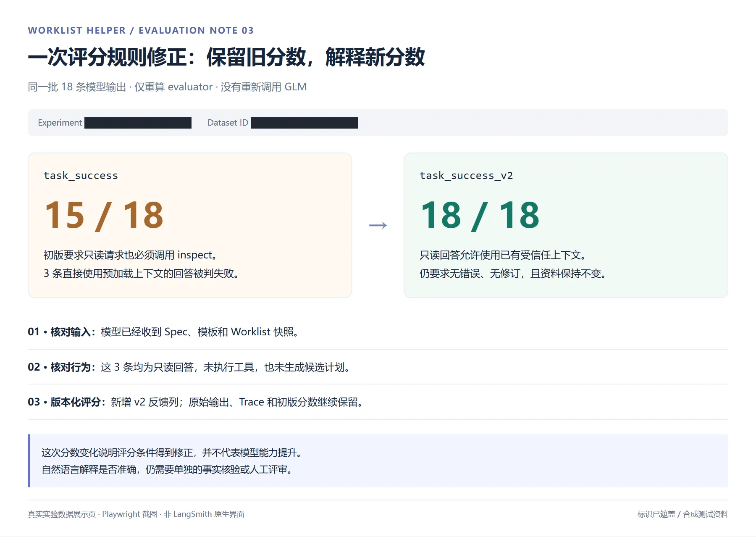756x537 pixels.
Task: Click the subtitle starting '同一批 18 条模型输出'
Action: (167, 87)
